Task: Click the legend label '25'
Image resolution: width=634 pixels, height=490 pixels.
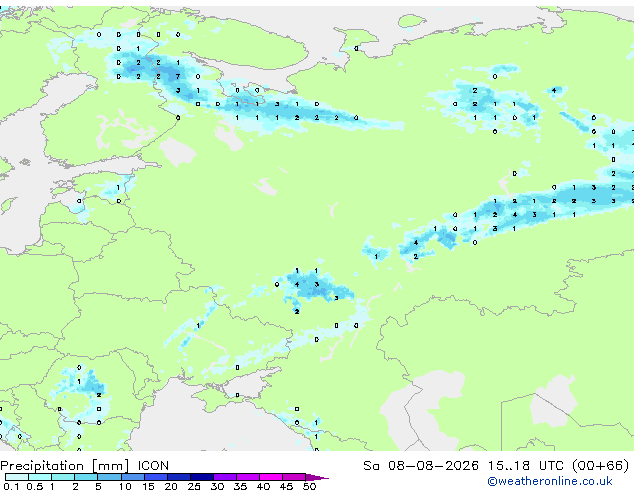Action: tap(194, 486)
